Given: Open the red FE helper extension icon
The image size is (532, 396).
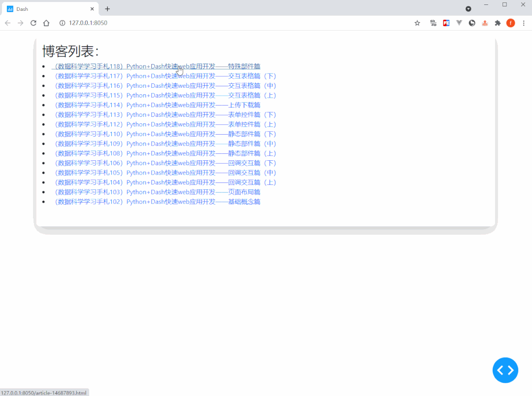Looking at the screenshot, I should pos(446,23).
